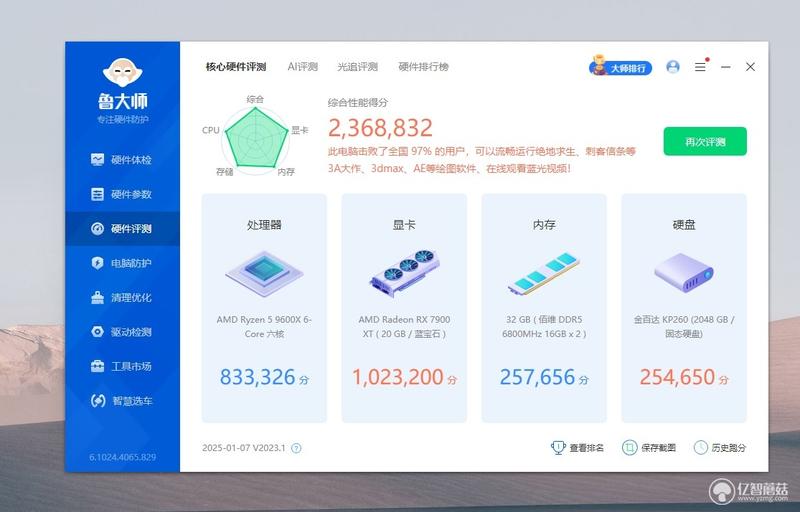
Task: Open the 清理优化 sidebar section
Action: [121, 297]
